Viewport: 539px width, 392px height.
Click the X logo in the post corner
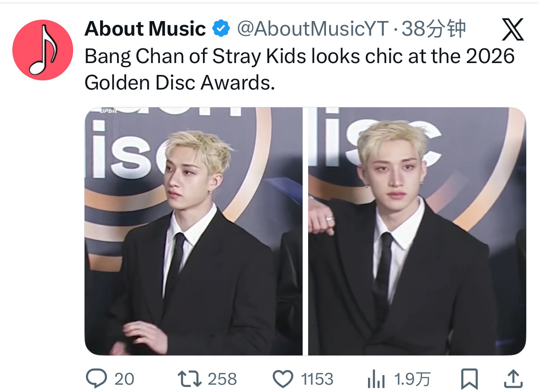[x=512, y=29]
